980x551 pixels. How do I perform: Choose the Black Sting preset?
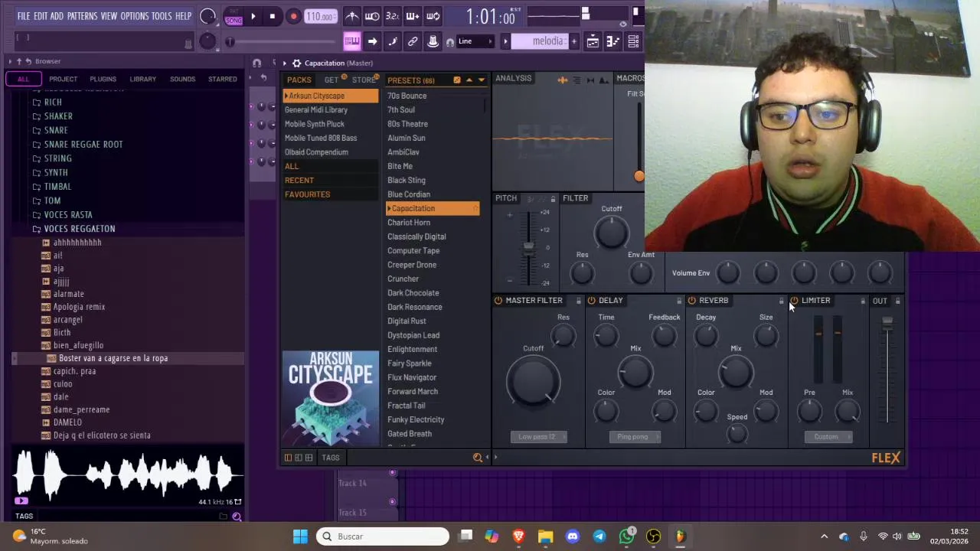pyautogui.click(x=407, y=181)
